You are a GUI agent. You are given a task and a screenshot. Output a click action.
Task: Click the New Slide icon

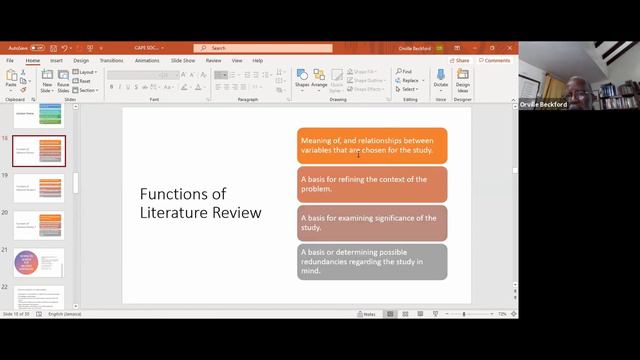click(x=47, y=74)
